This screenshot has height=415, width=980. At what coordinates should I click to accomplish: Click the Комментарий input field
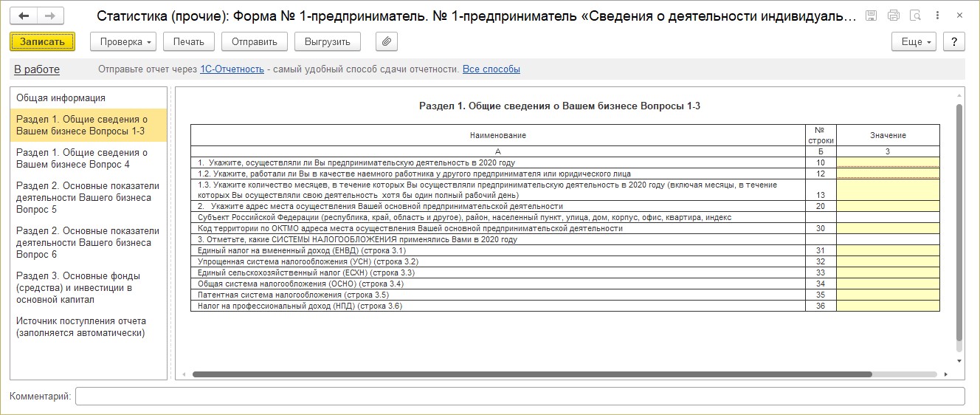point(520,397)
